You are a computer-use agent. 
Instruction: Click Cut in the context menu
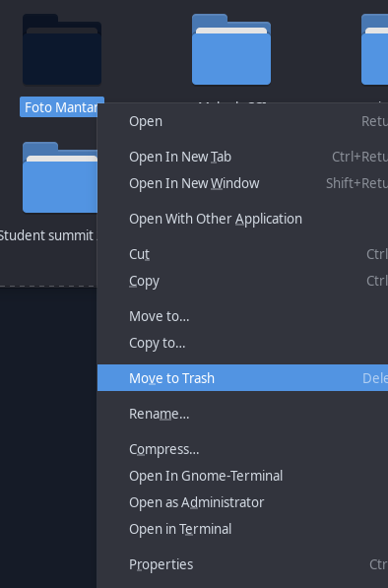242,254
